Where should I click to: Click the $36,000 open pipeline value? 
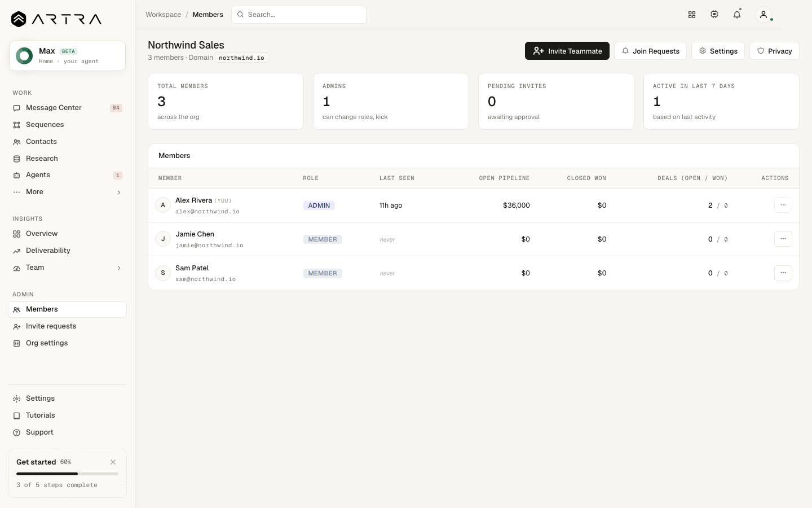(x=517, y=205)
